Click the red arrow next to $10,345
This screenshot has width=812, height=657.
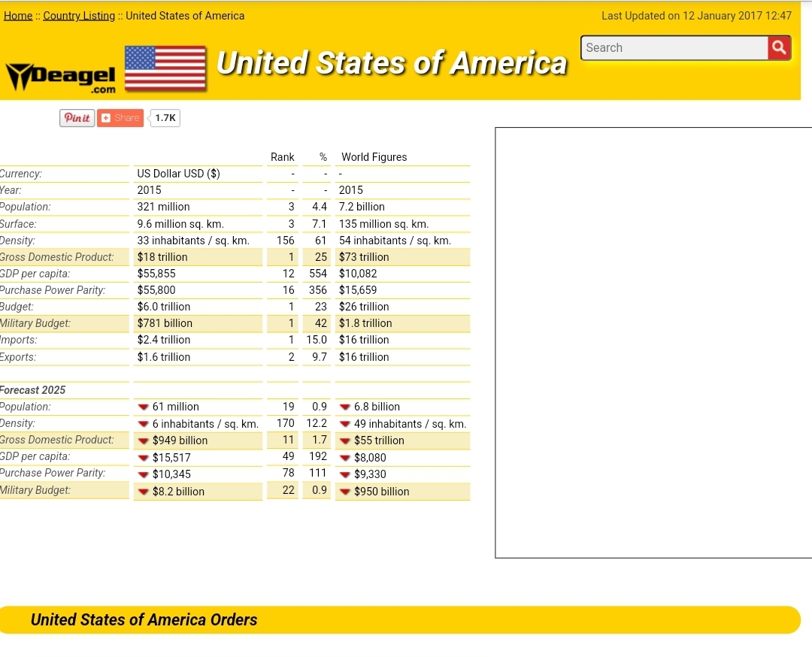[144, 474]
